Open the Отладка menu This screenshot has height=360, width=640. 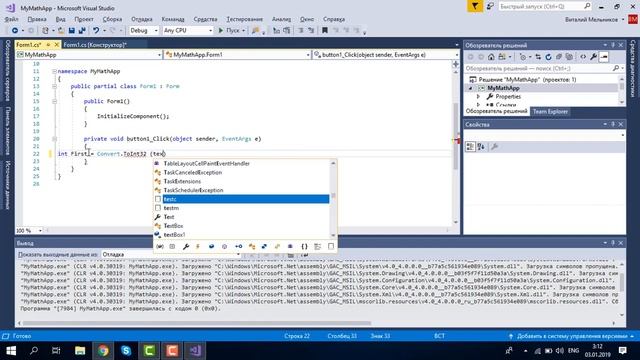[x=142, y=19]
